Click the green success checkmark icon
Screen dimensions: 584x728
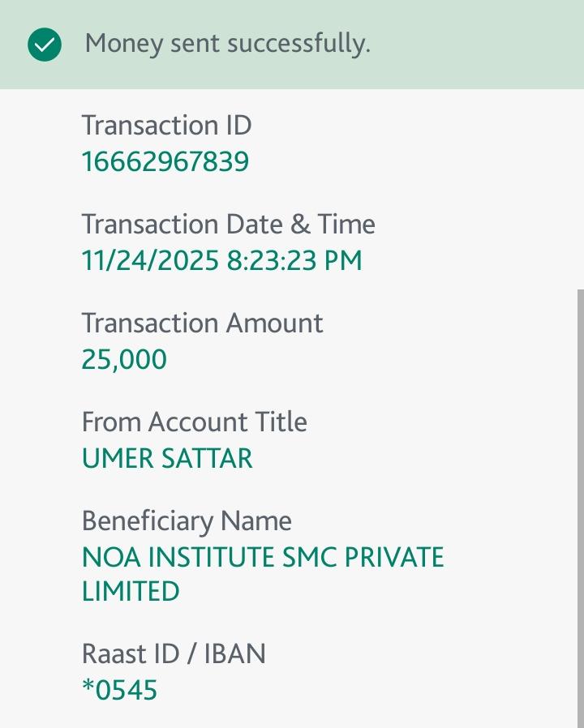pos(45,45)
